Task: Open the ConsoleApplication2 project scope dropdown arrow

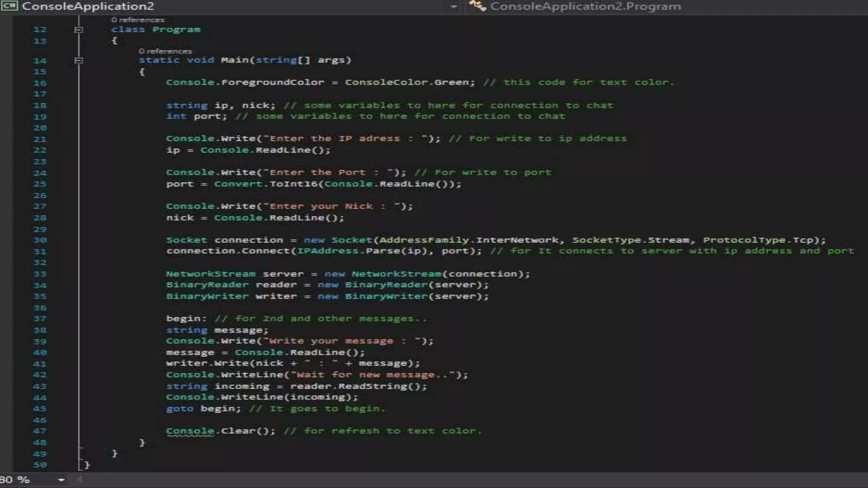Action: click(x=453, y=6)
